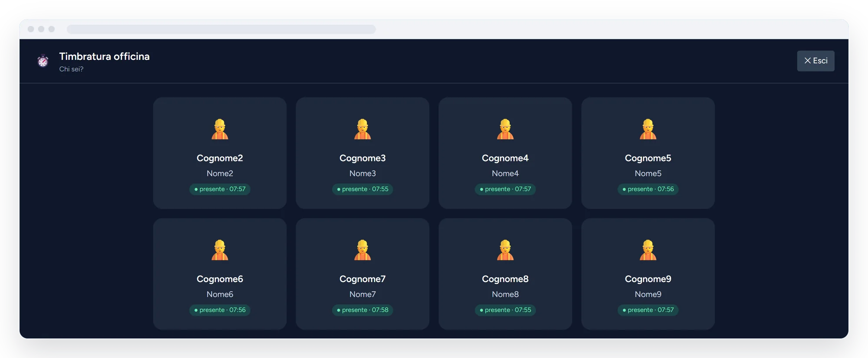Click the Nome9 first name text
Viewport: 868px width, 358px height.
[648, 294]
